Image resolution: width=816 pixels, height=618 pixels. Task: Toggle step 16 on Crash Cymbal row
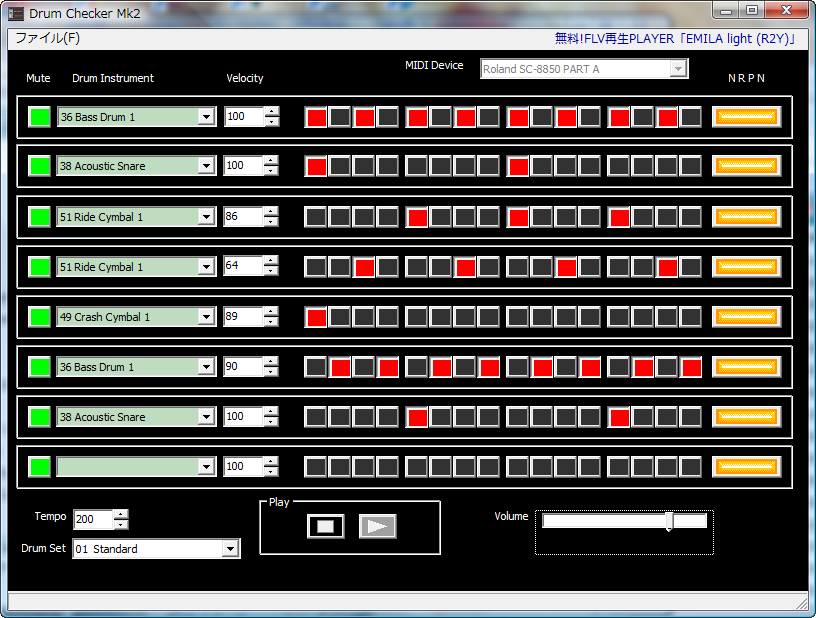pos(691,317)
